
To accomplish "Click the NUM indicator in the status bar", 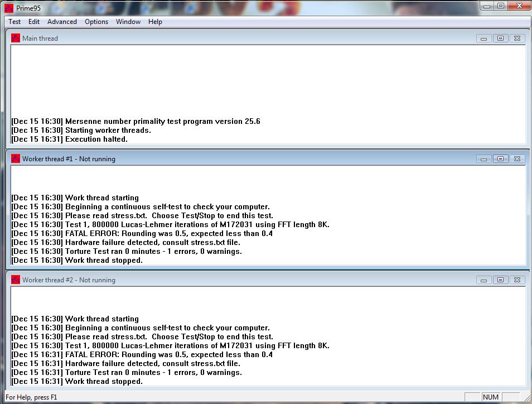I will [x=491, y=397].
